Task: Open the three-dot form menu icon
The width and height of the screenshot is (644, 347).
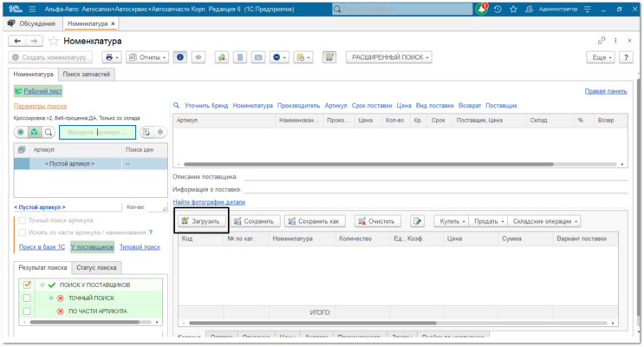Action: 615,40
